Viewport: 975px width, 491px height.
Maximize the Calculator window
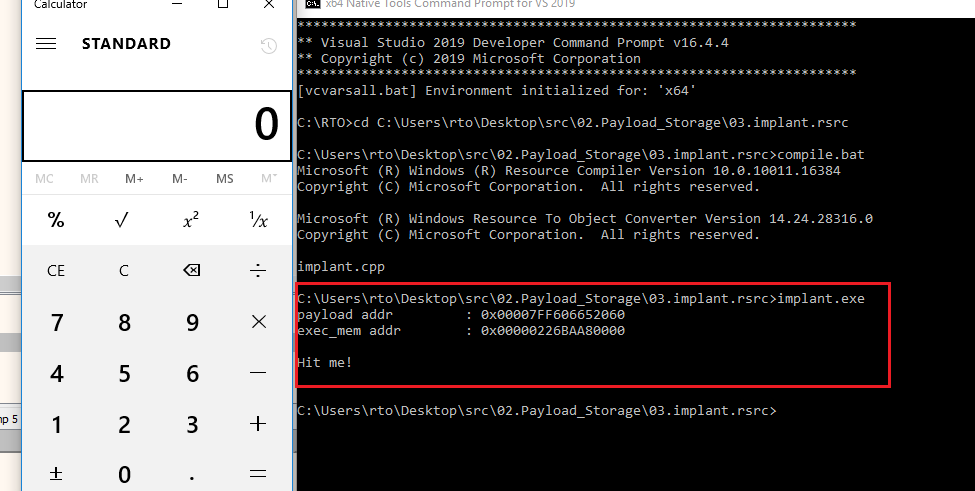point(223,5)
